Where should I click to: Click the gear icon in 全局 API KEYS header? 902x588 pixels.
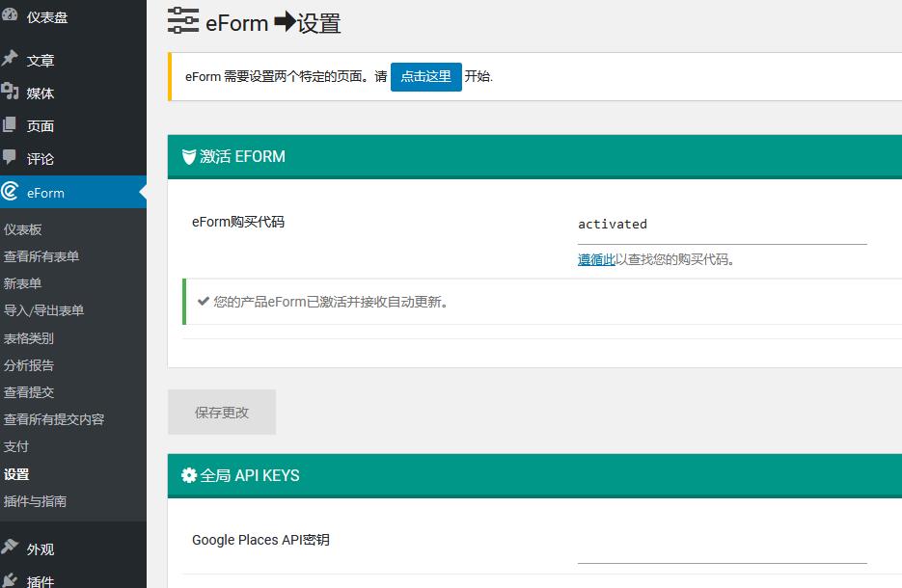click(x=189, y=475)
